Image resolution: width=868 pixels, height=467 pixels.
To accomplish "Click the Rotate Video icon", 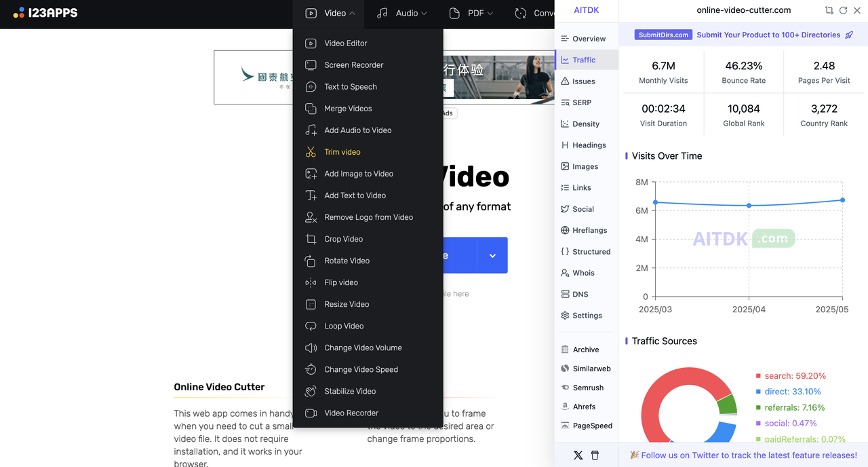I will 311,261.
